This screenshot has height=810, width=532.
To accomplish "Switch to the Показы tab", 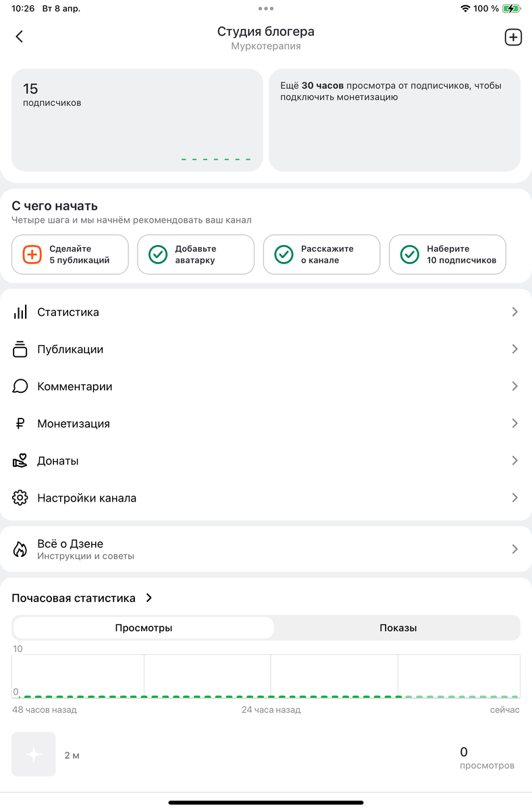I will click(x=398, y=628).
